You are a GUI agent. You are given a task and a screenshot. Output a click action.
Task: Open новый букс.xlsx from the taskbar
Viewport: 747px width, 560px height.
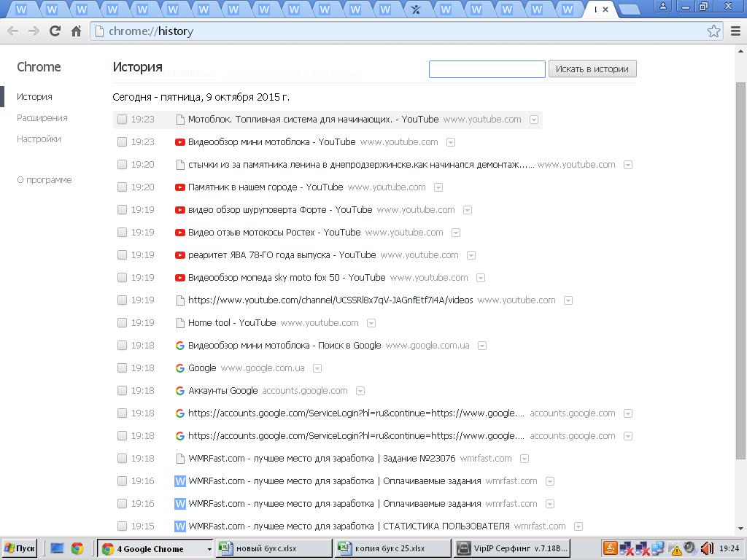coord(274,548)
